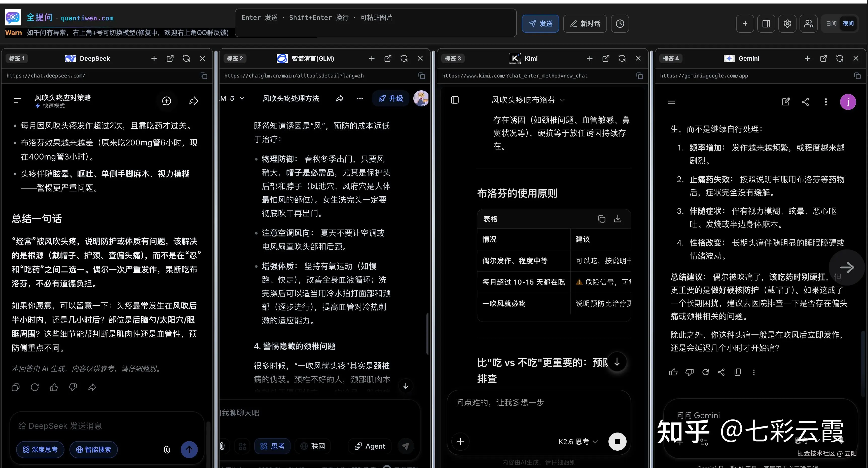Expand Kimi chat title 风吹头疼吃布洛芬 dropdown
Image resolution: width=868 pixels, height=468 pixels.
[x=528, y=100]
